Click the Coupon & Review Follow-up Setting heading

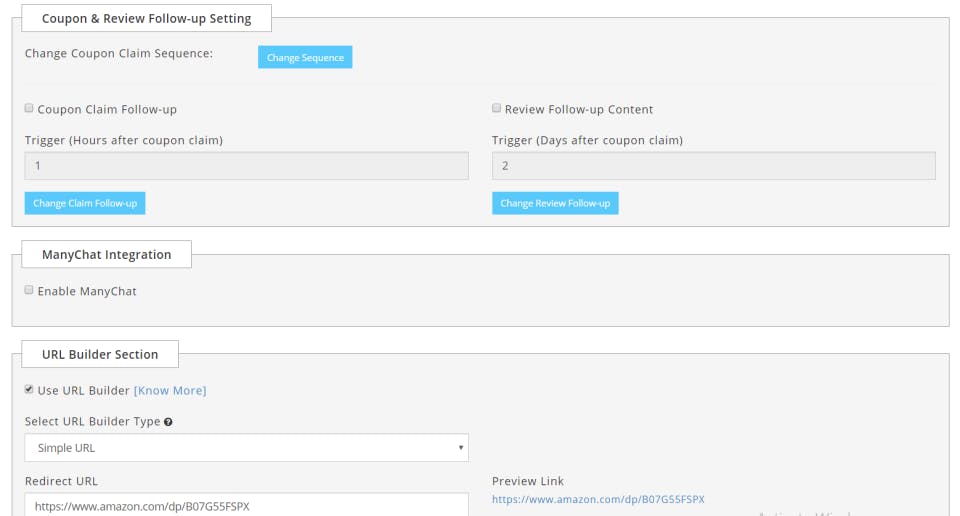pyautogui.click(x=146, y=18)
